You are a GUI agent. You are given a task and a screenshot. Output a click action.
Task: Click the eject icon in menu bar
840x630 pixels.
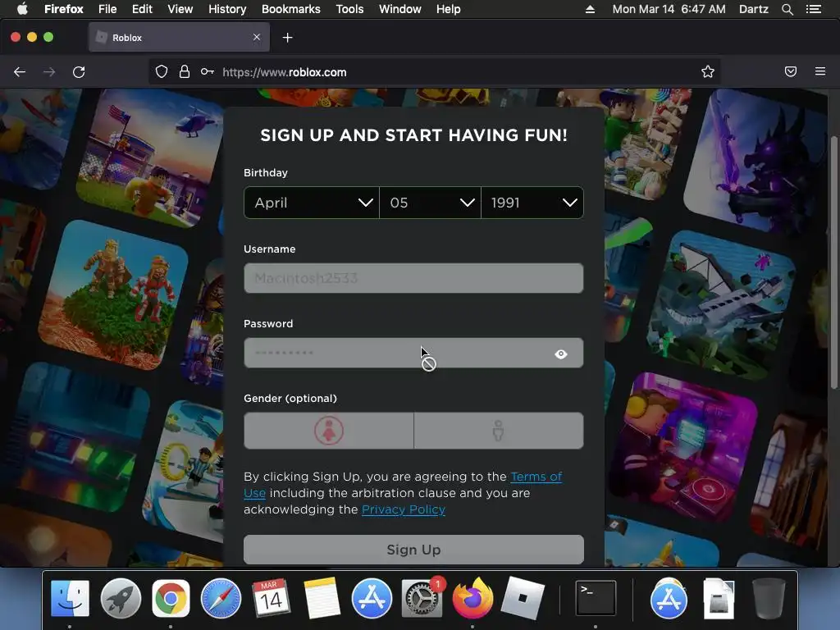(590, 9)
